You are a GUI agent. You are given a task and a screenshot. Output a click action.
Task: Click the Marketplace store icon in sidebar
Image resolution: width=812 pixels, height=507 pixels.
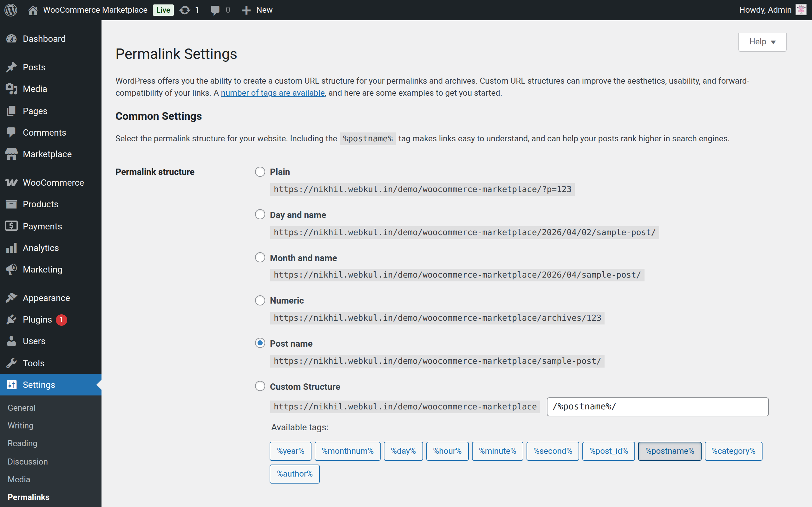click(x=11, y=154)
